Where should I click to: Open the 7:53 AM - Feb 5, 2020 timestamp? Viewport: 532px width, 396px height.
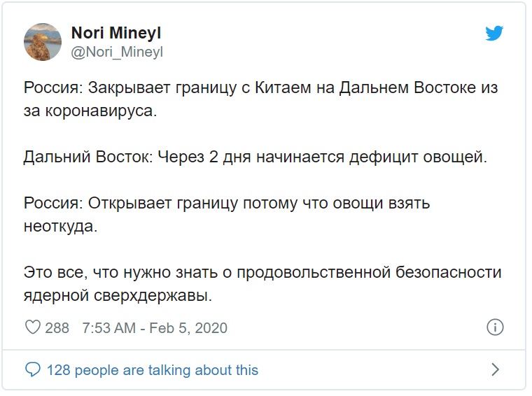(155, 328)
